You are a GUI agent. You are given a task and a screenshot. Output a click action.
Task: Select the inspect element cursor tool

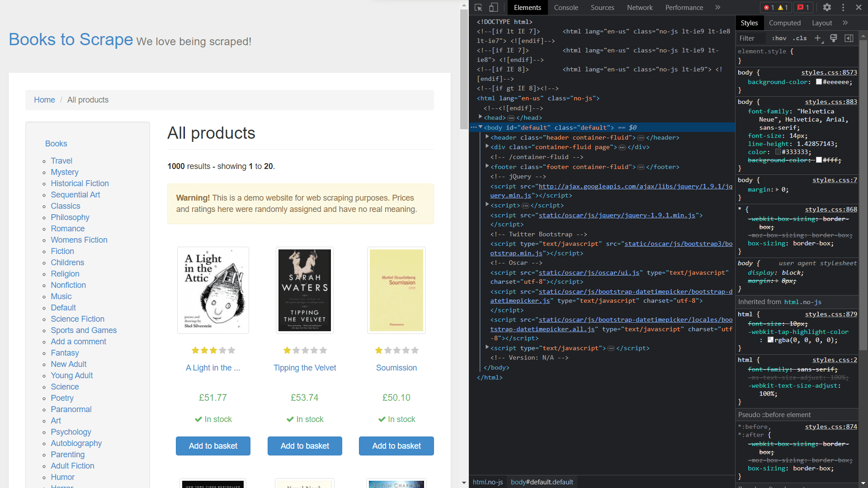pos(478,8)
